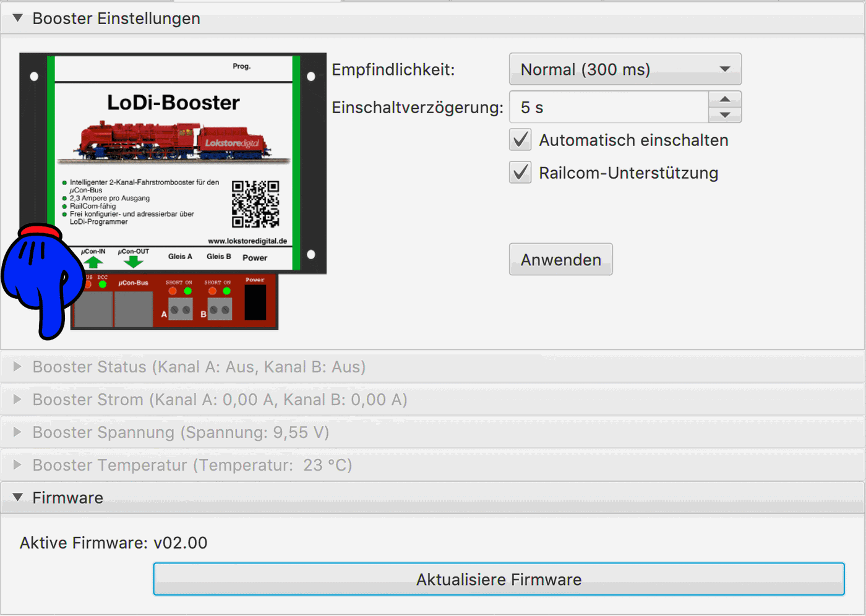Toggle Automatisch einschalten checkbox
The image size is (866, 616).
521,140
